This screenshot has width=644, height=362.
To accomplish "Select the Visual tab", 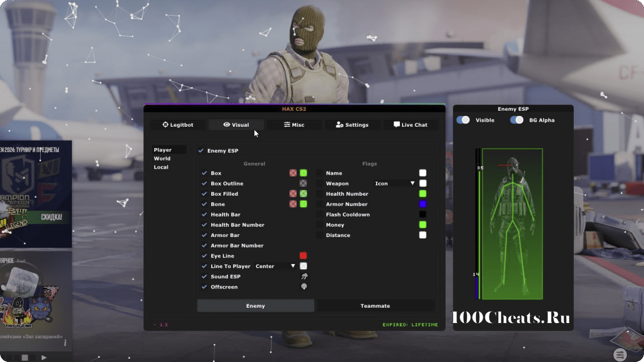I will coord(236,124).
